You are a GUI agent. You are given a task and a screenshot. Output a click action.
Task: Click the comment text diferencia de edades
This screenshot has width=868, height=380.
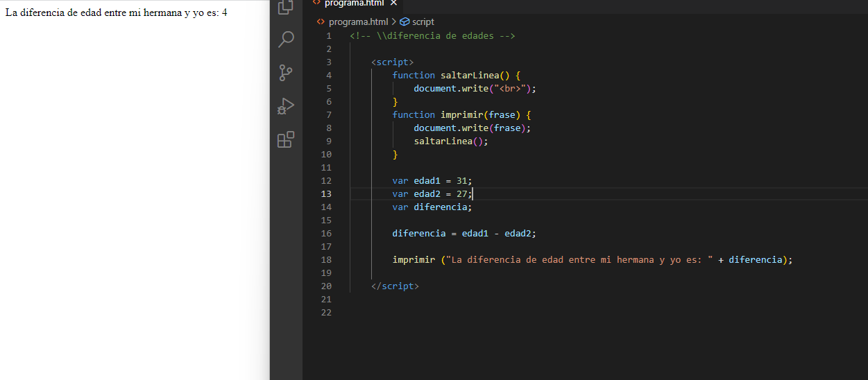click(440, 35)
